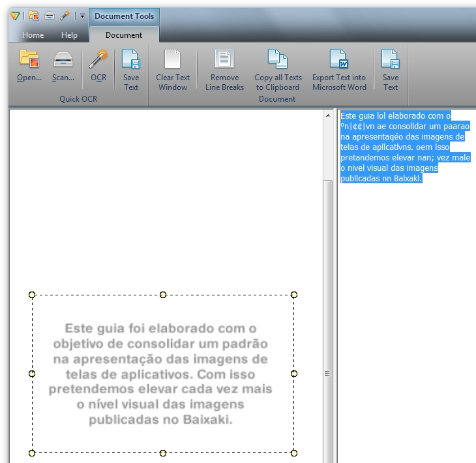The image size is (476, 463).
Task: Copy all Texts to Clipboard
Action: 278,70
